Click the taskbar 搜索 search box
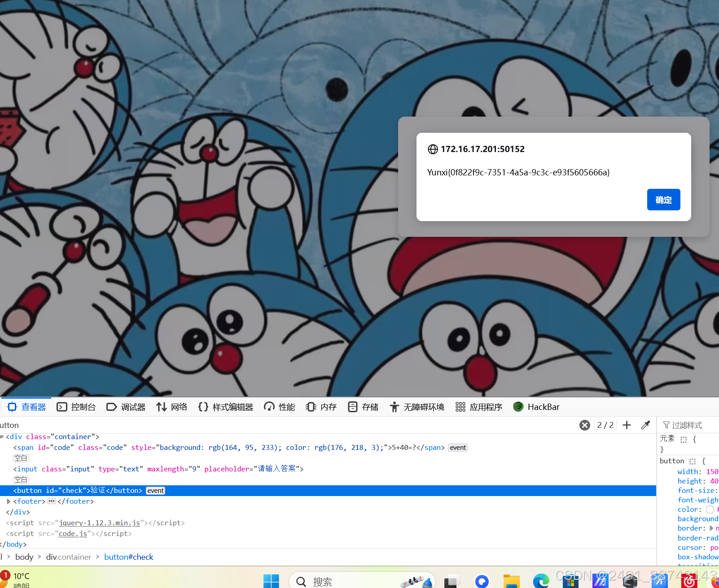 click(362, 581)
